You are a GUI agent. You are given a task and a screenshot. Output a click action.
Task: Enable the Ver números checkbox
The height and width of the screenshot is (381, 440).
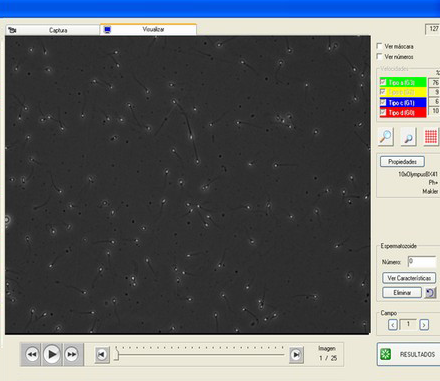(x=379, y=56)
